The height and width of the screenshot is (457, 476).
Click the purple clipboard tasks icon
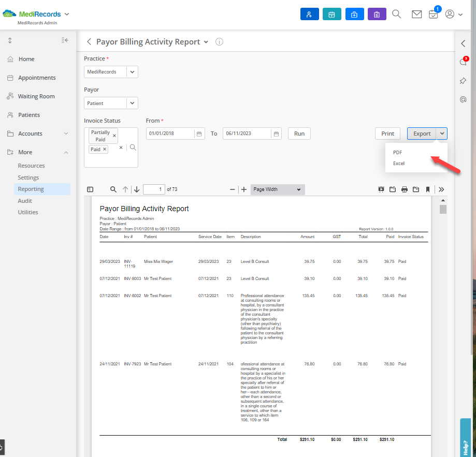click(x=377, y=14)
